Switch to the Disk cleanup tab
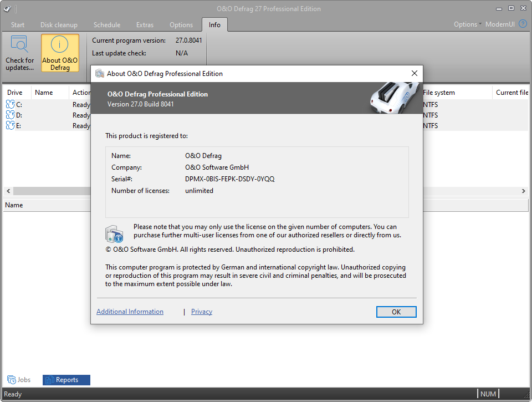532x402 pixels. [x=59, y=25]
